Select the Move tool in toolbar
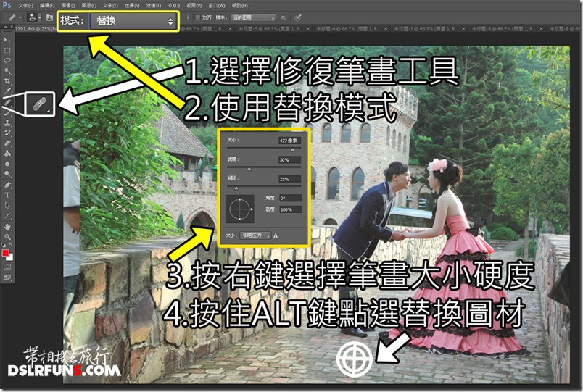The width and height of the screenshot is (583, 392). 7,40
